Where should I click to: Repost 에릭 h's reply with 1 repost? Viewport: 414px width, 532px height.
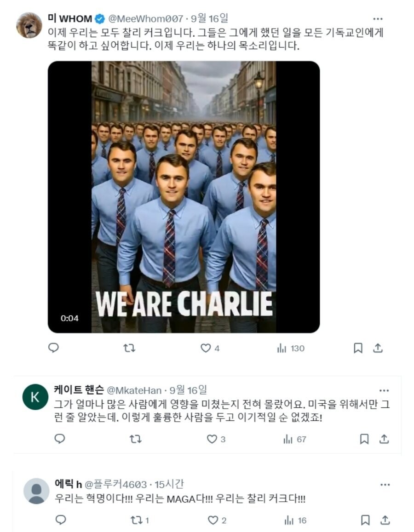tap(139, 520)
